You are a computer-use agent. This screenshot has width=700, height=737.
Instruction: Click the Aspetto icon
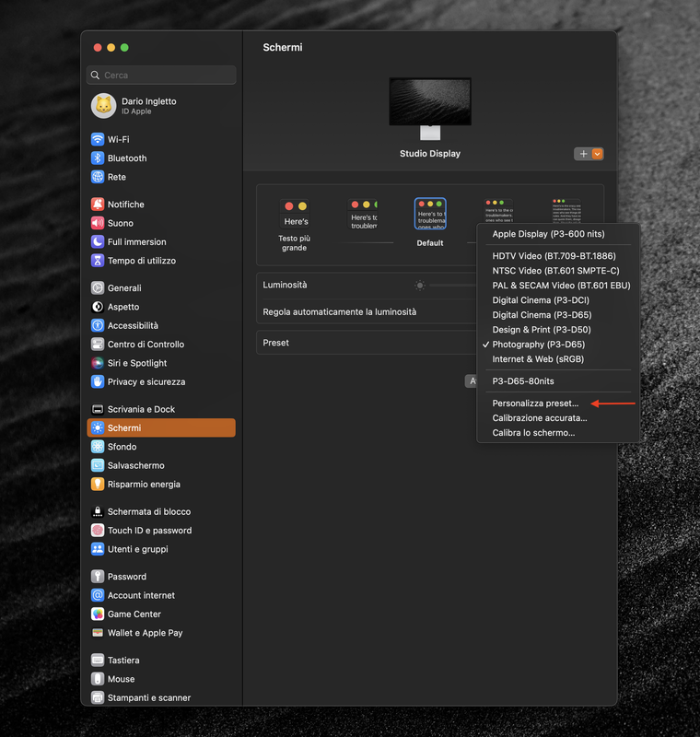pos(98,307)
